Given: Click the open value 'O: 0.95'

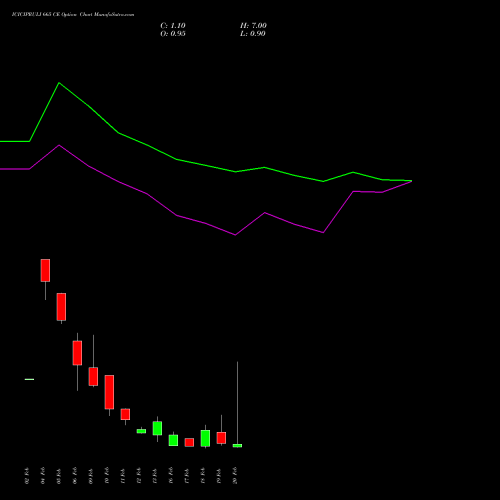Looking at the screenshot, I should coord(173,34).
